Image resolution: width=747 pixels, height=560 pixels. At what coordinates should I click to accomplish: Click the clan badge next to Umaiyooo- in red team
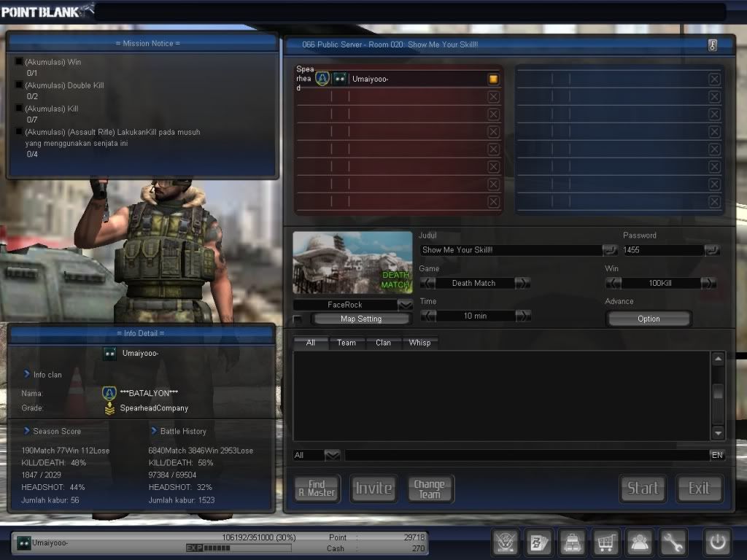[x=322, y=79]
